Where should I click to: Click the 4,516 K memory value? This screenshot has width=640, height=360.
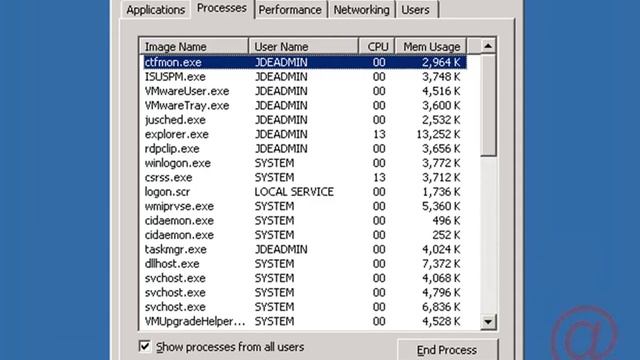[441, 91]
